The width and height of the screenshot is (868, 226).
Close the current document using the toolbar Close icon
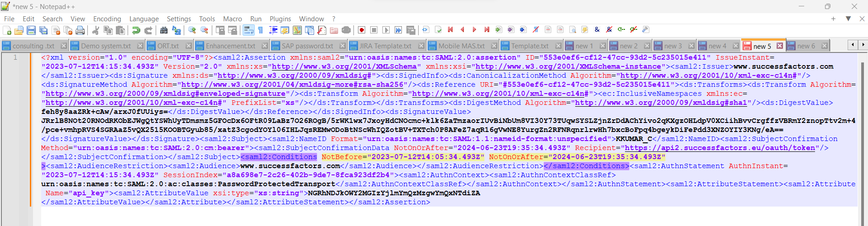coord(56,30)
